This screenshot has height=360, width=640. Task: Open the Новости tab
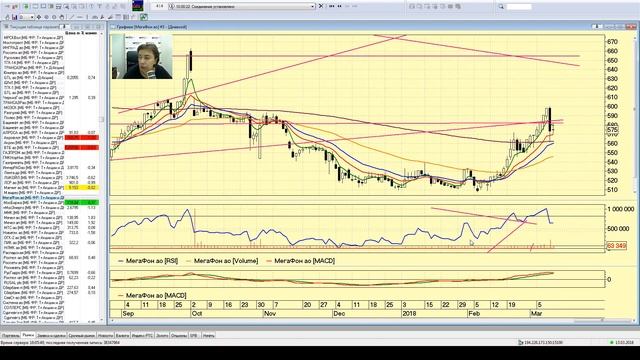point(105,336)
